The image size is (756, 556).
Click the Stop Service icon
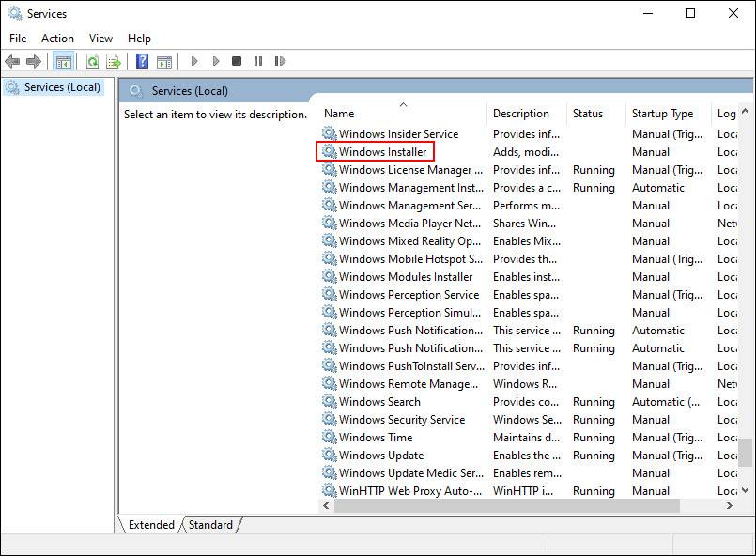pyautogui.click(x=236, y=61)
